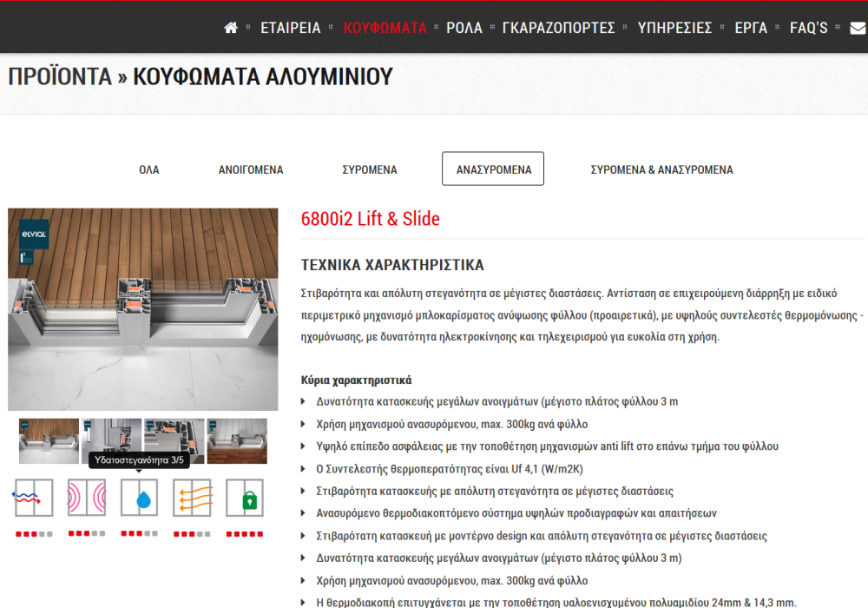Click the ΤΕΧΝΙΚΑ ΧΑΡΑΚΤΗΡΙΣΤΙΚΑ heading
868x608 pixels.
(392, 265)
